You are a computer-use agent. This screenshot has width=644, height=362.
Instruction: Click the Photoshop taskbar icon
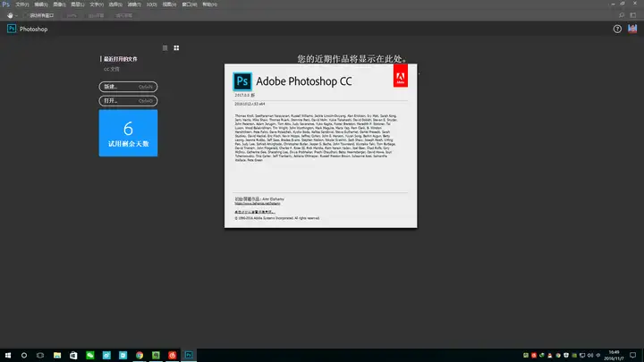coord(189,356)
